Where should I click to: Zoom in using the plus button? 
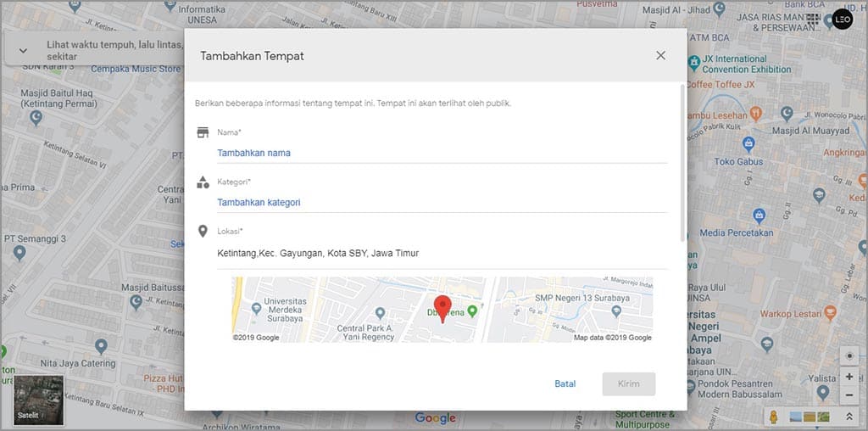849,377
